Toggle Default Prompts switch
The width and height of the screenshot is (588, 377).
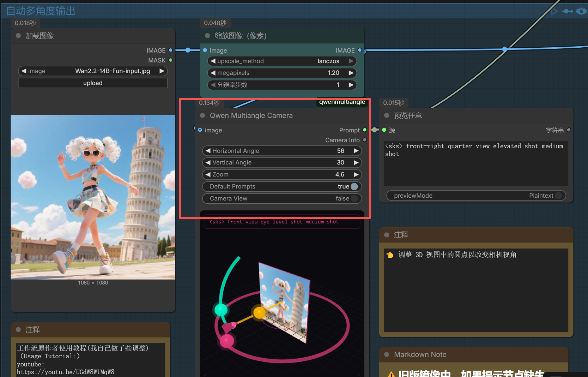354,186
